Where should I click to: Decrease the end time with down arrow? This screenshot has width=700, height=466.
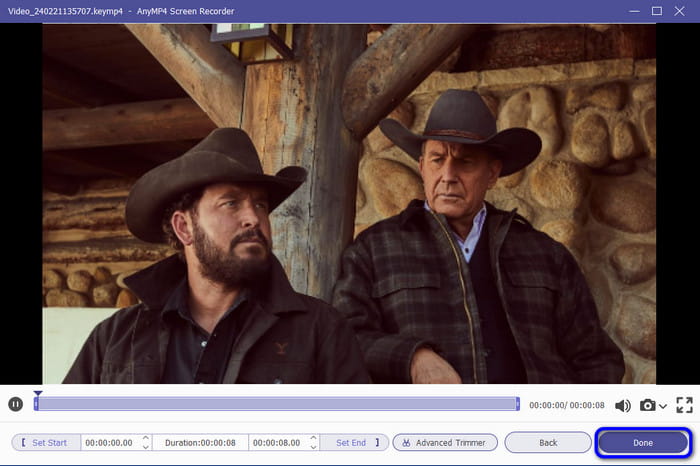coord(313,447)
